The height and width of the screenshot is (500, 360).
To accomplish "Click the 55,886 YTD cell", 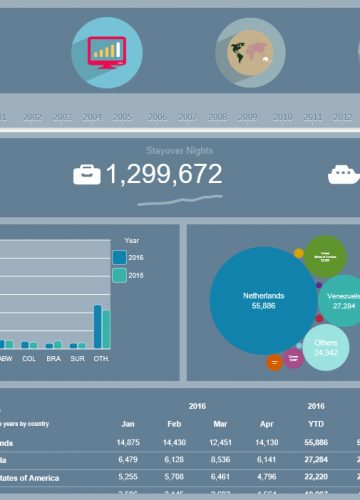I will (x=316, y=442).
